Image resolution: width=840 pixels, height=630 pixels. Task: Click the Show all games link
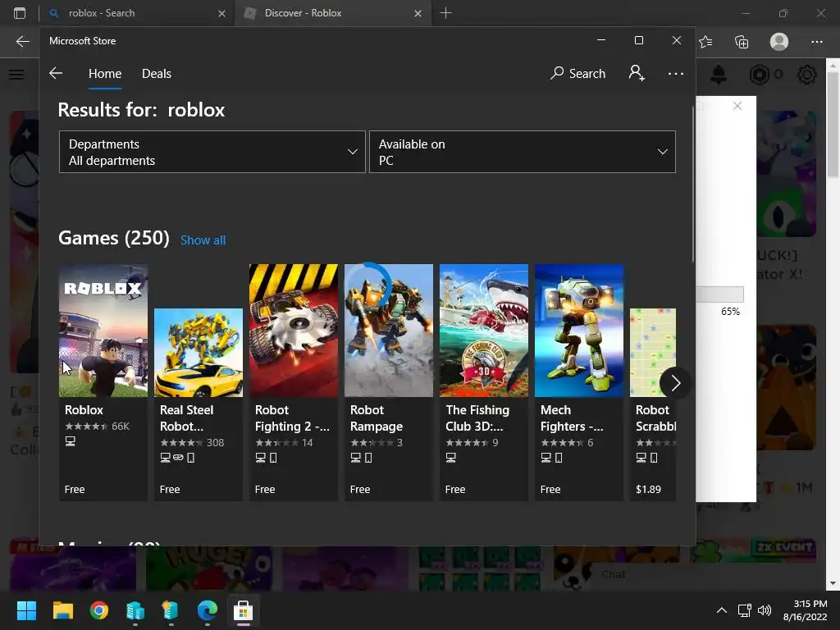point(203,240)
